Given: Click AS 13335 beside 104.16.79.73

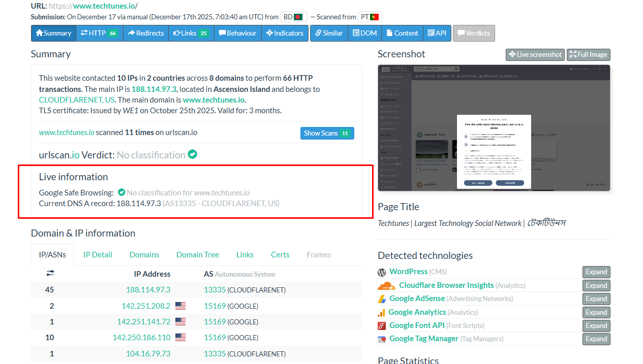Looking at the screenshot, I should (215, 353).
